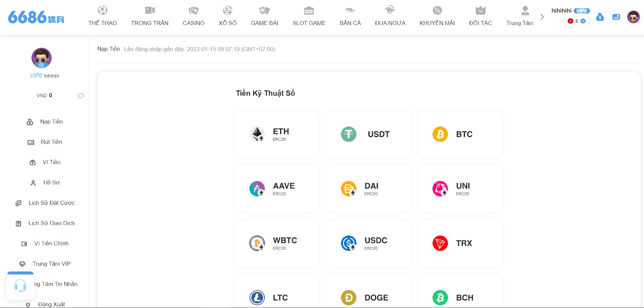
Task: Change the sidebar profile avatar photo
Action: click(41, 58)
